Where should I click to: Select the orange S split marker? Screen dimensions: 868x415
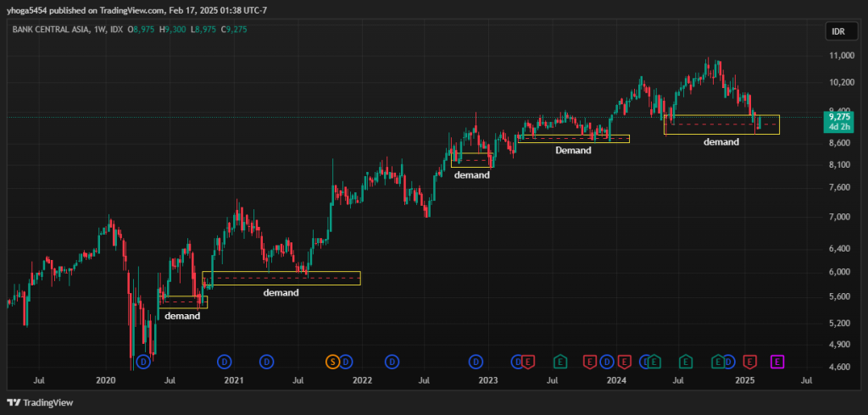pyautogui.click(x=332, y=362)
